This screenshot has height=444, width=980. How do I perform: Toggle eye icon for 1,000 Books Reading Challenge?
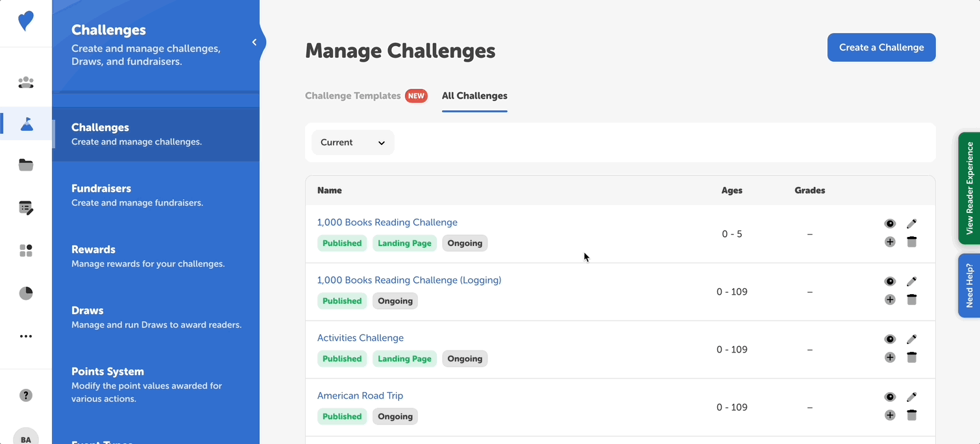tap(890, 223)
